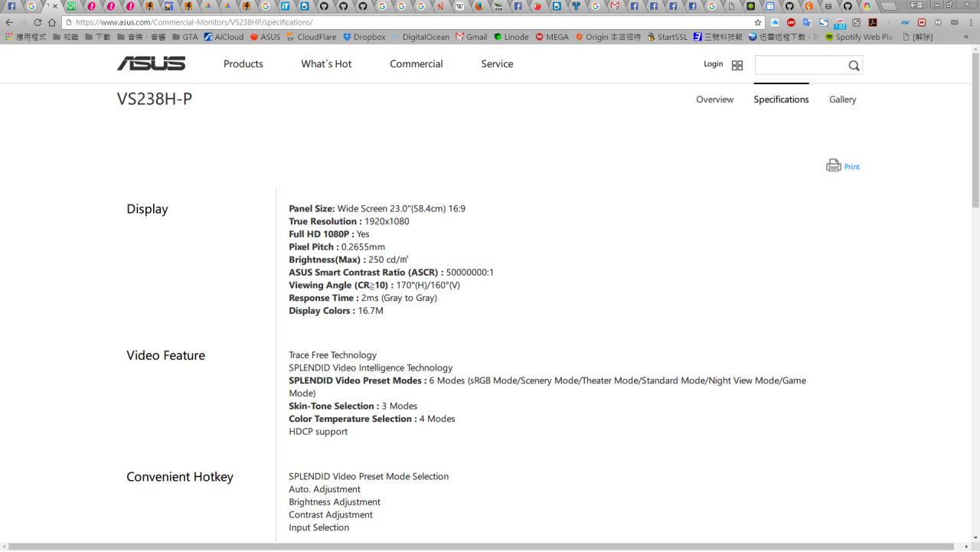Open the Commercial menu

[x=416, y=64]
